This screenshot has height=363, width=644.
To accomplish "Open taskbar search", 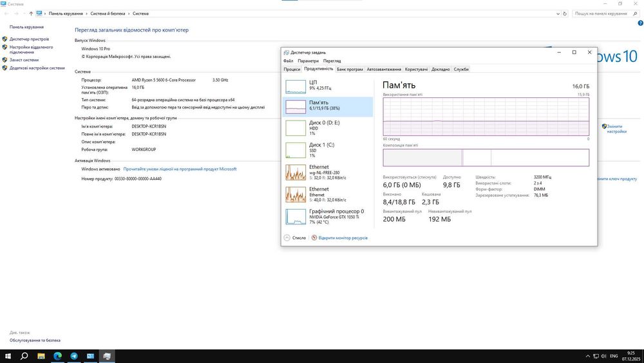I will [x=24, y=356].
